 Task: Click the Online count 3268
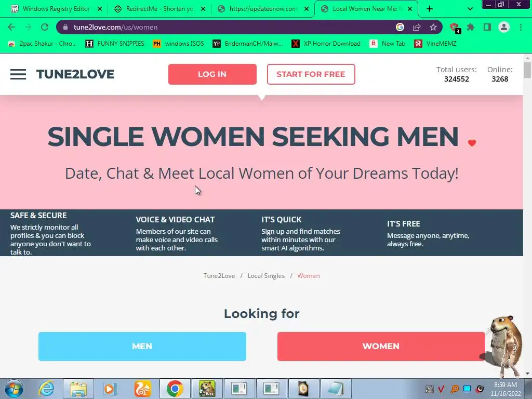[x=500, y=79]
